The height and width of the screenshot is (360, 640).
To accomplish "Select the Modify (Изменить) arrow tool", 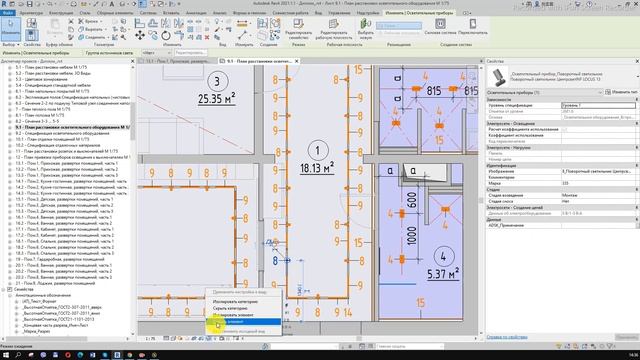I will pyautogui.click(x=11, y=28).
